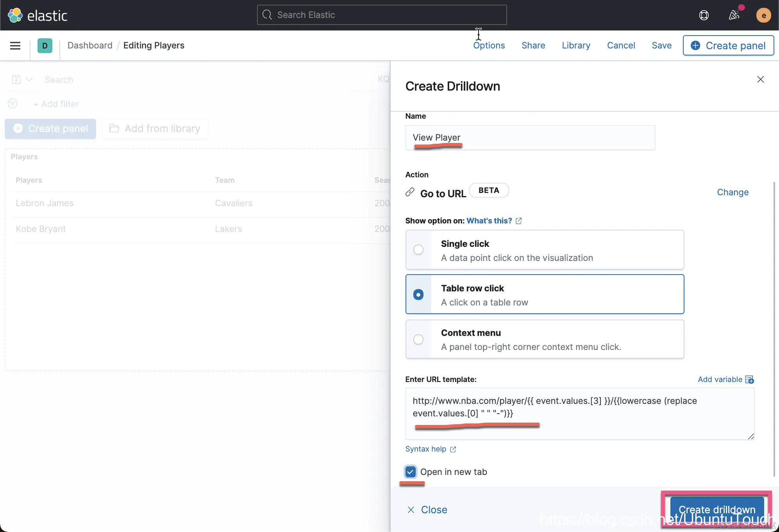Select the Table row click radio
The width and height of the screenshot is (779, 532).
click(x=418, y=295)
